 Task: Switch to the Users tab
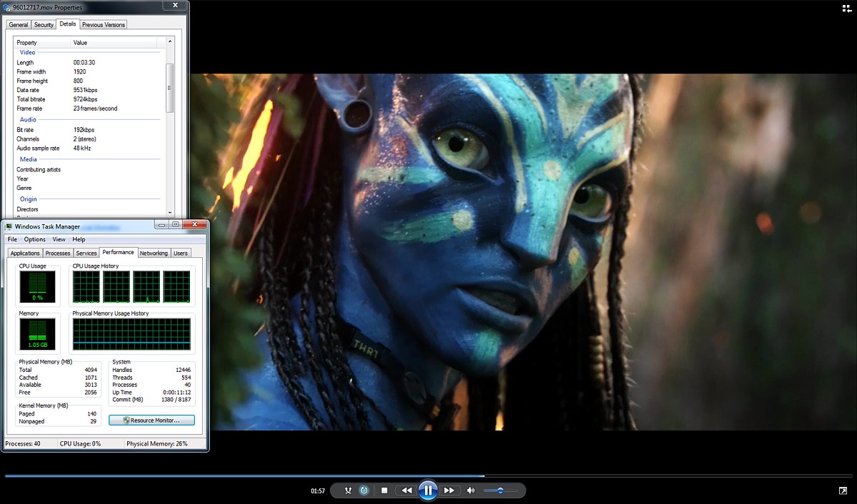(181, 253)
